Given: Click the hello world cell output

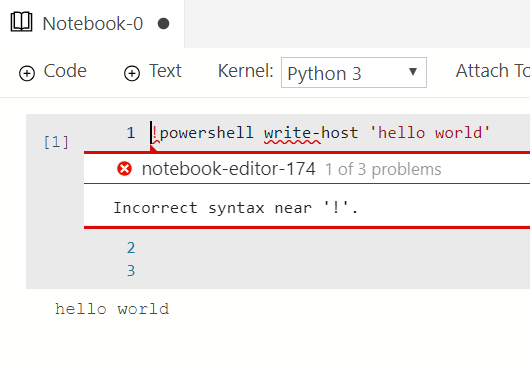Looking at the screenshot, I should click(x=112, y=309).
